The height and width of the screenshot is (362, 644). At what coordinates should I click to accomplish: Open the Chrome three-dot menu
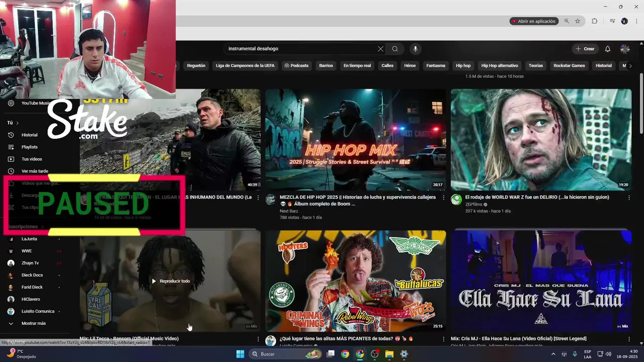click(636, 21)
